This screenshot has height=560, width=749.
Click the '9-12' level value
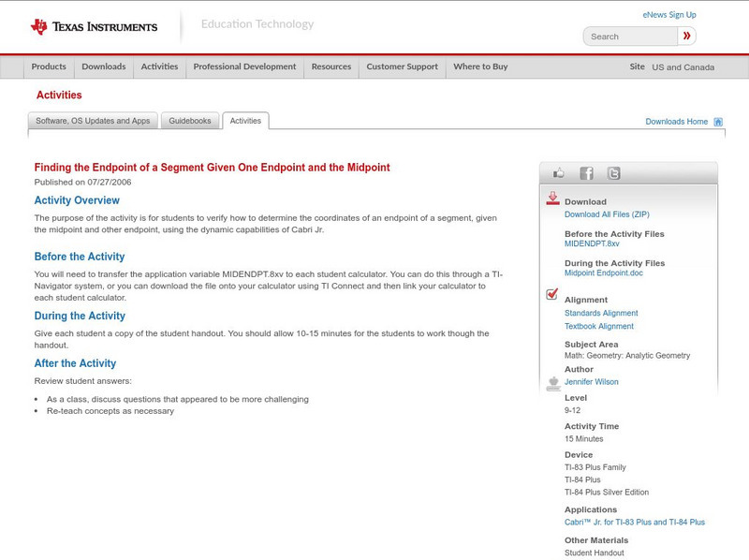[x=572, y=410]
